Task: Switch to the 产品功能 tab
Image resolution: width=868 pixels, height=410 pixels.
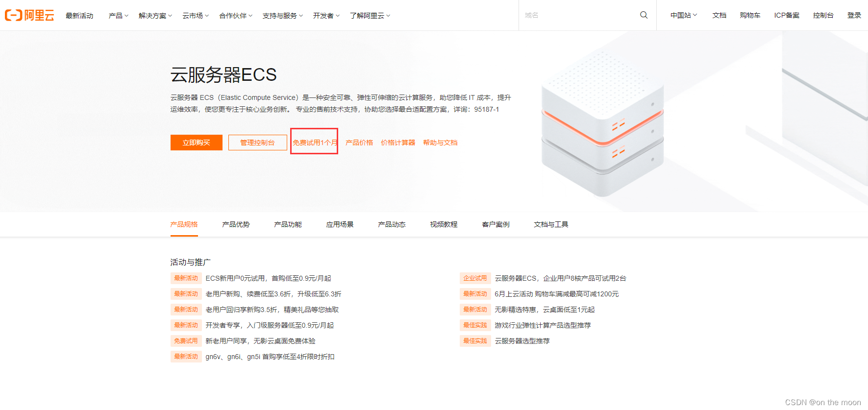Action: [288, 224]
